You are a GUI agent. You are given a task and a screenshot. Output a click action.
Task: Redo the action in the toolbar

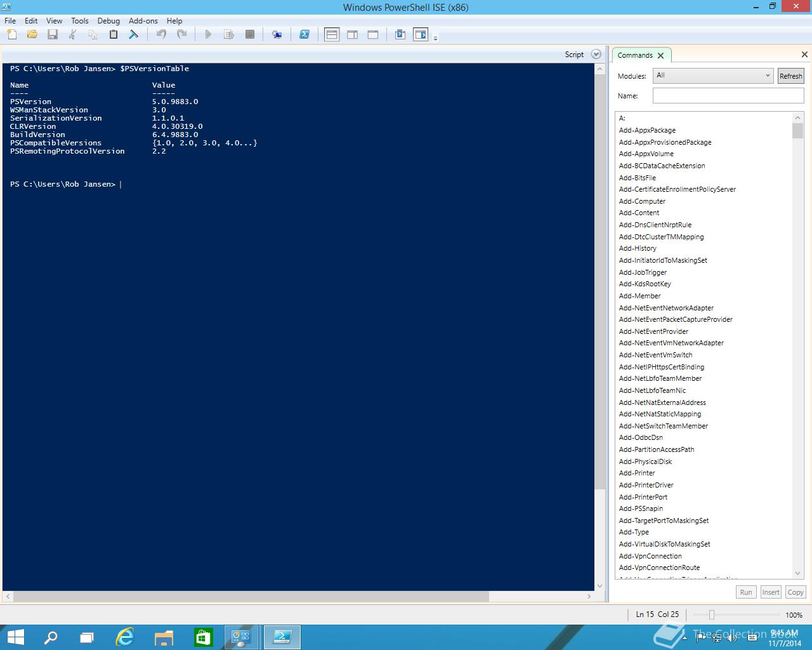181,35
